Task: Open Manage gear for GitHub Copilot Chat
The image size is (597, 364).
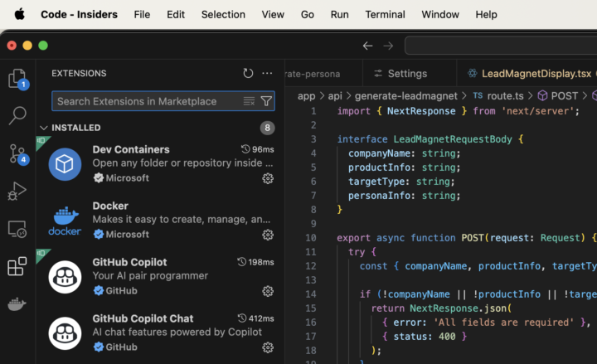Action: pos(268,347)
